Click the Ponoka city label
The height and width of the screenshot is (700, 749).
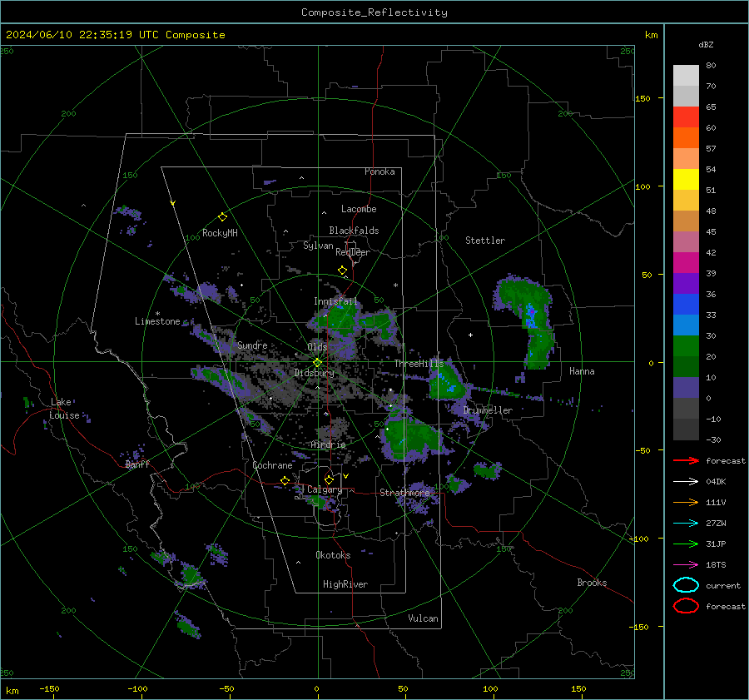(379, 171)
